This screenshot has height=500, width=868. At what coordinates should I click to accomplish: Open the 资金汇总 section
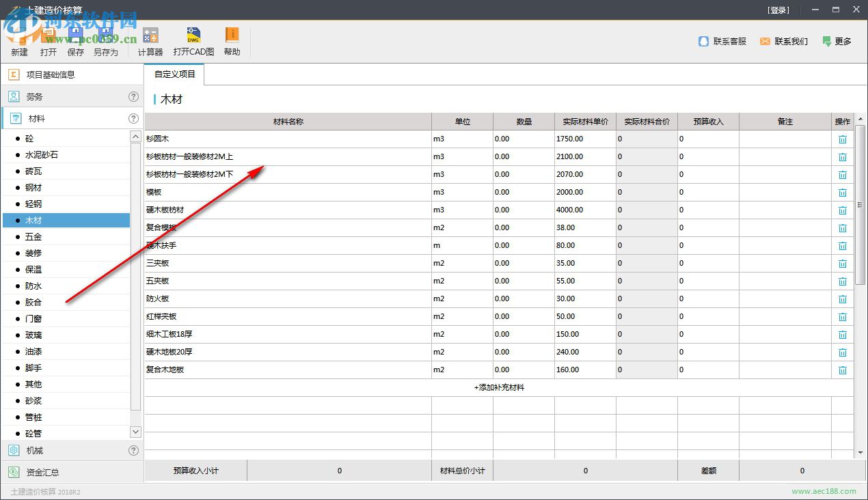coord(42,472)
